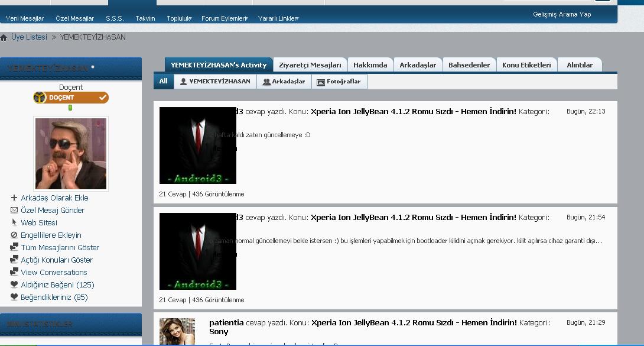Viewport: 644px width, 346px height.
Task: Switch to Alıntılar tab
Action: point(580,65)
